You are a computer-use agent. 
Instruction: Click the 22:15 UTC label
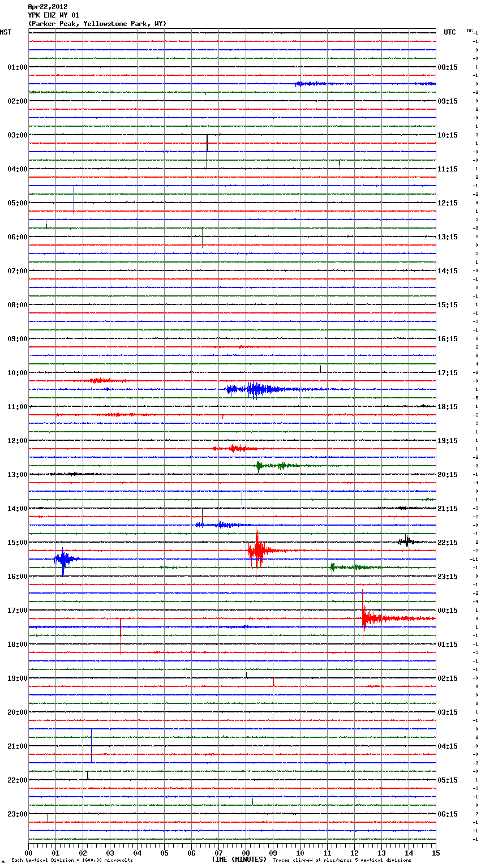point(448,543)
